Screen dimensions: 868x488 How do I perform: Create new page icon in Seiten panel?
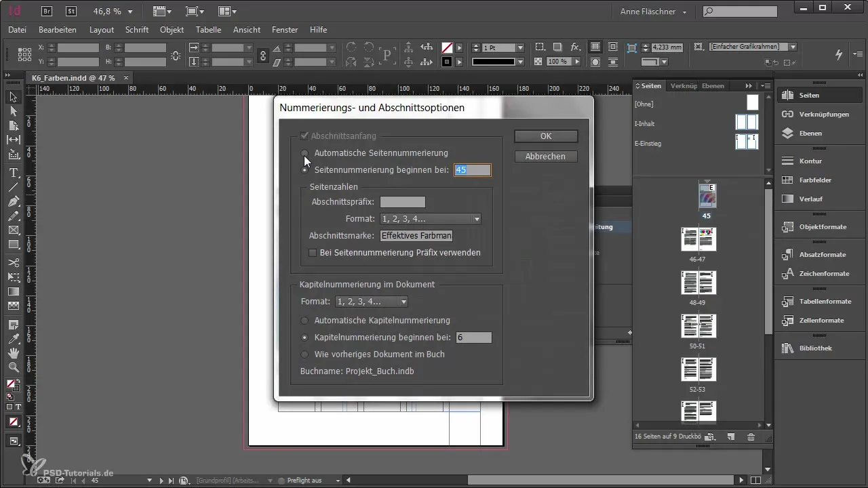click(730, 438)
